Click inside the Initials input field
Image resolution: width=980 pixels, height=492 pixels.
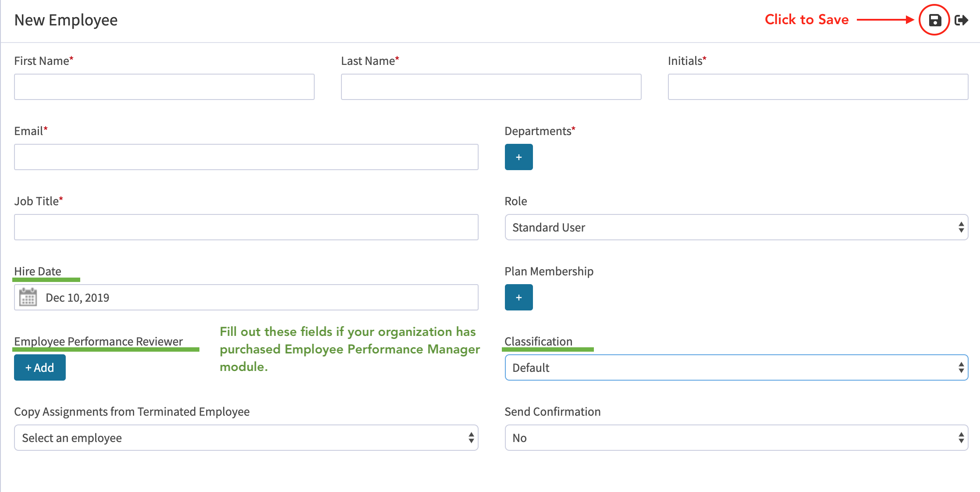click(x=818, y=87)
